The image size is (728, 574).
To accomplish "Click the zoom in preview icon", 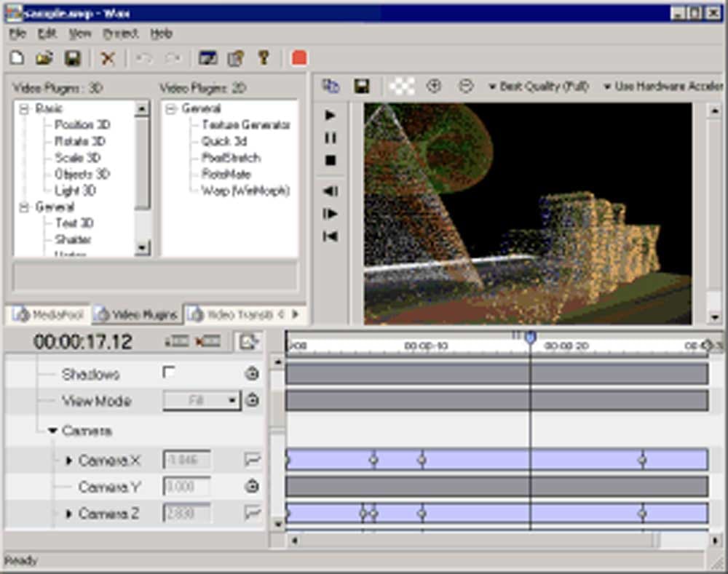I will click(434, 86).
